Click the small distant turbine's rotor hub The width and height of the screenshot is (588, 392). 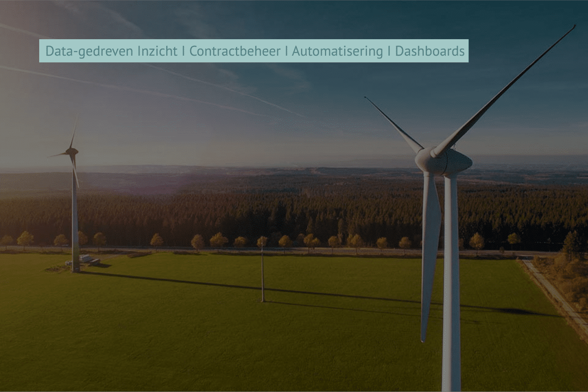(71, 151)
